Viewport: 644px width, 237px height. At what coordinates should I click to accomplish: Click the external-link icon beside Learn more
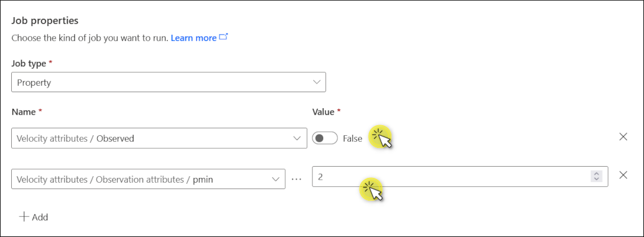(223, 37)
